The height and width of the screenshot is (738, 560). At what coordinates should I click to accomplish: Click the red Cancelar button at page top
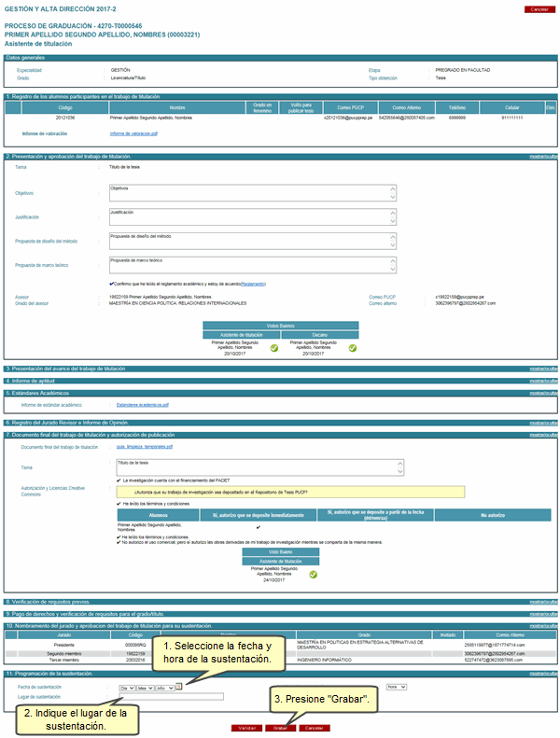(539, 9)
